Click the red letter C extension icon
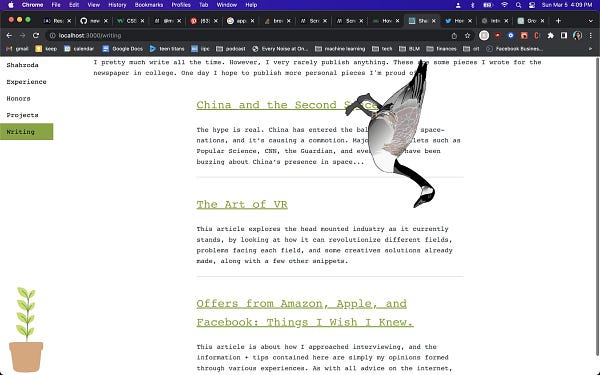The width and height of the screenshot is (600, 375). 537,36
